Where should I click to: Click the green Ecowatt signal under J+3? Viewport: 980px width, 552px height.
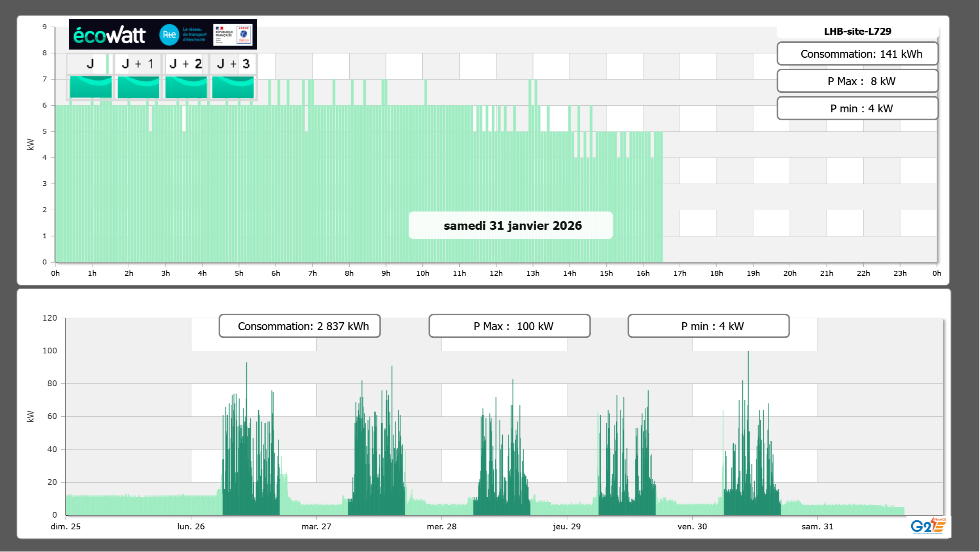click(x=233, y=87)
